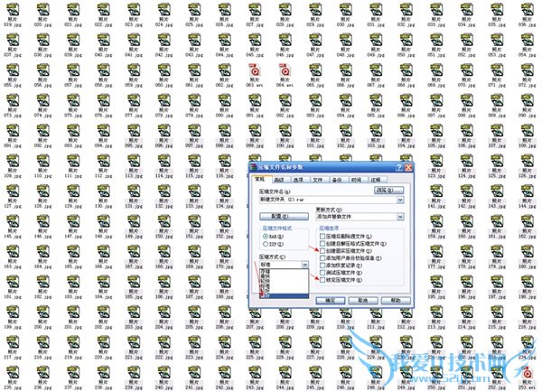Select the file 照片 145.jpg
Viewport: 542px width, 392px height.
coord(13,227)
